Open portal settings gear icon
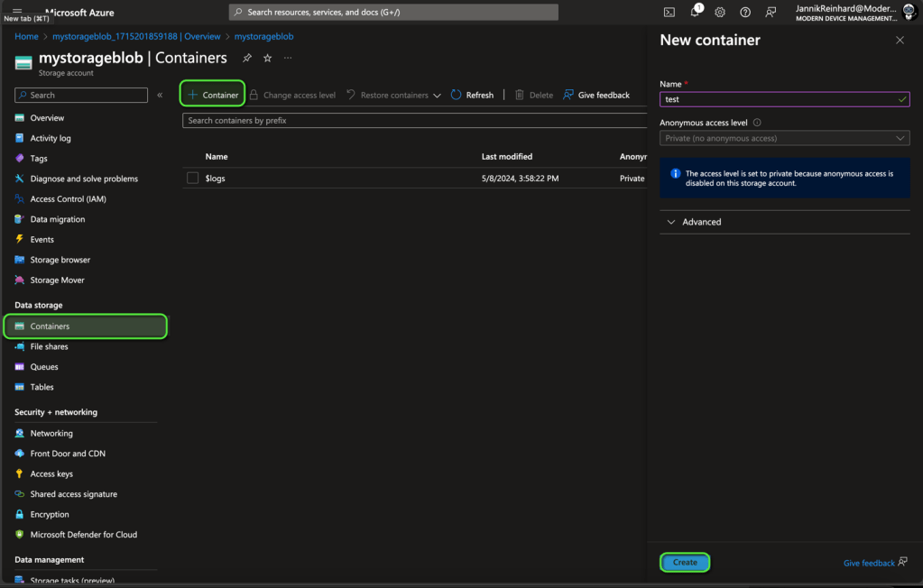The image size is (923, 588). click(720, 12)
